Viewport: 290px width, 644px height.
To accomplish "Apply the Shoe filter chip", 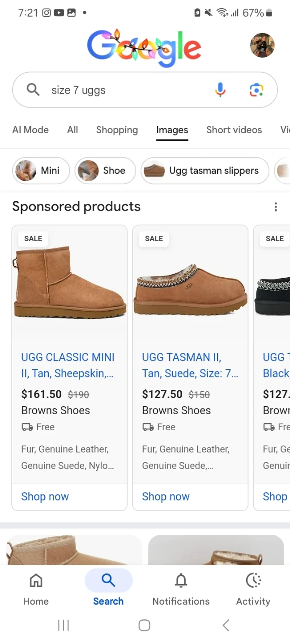I will pyautogui.click(x=105, y=170).
